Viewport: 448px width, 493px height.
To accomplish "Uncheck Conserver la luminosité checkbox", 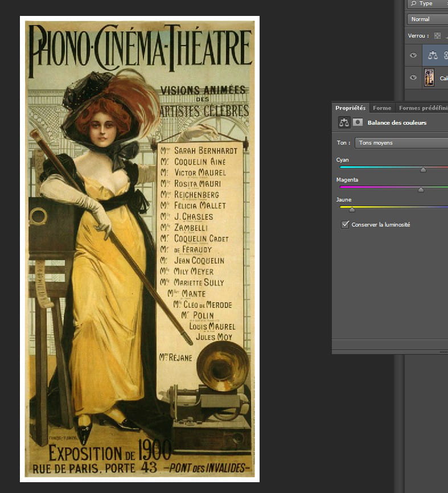I will point(345,224).
